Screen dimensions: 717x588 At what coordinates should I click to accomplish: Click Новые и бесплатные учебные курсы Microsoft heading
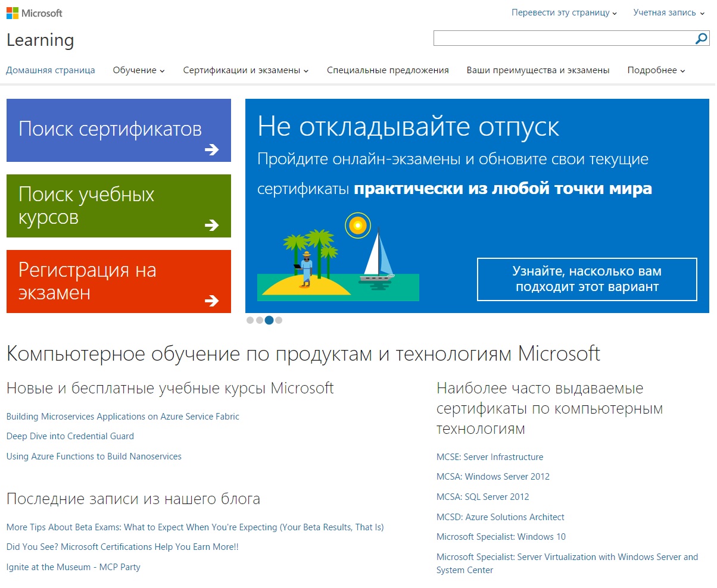pyautogui.click(x=170, y=389)
